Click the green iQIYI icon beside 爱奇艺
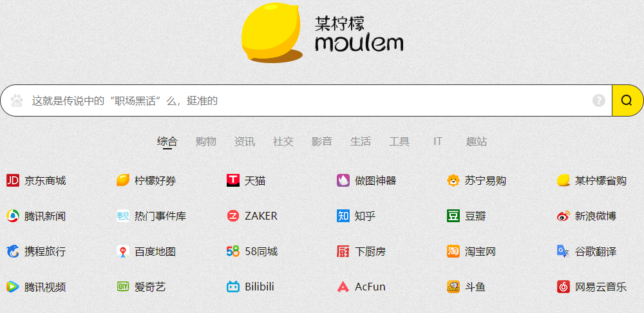Viewport: 644px width, 313px height. point(123,287)
